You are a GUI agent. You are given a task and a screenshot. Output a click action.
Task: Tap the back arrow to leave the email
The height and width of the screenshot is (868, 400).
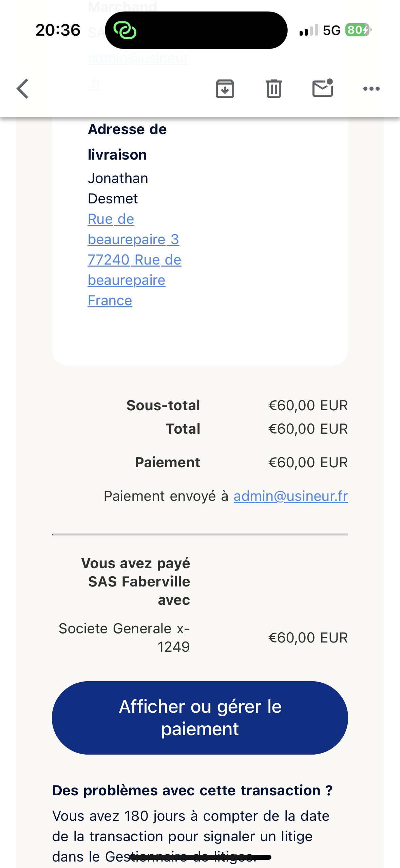coord(23,89)
